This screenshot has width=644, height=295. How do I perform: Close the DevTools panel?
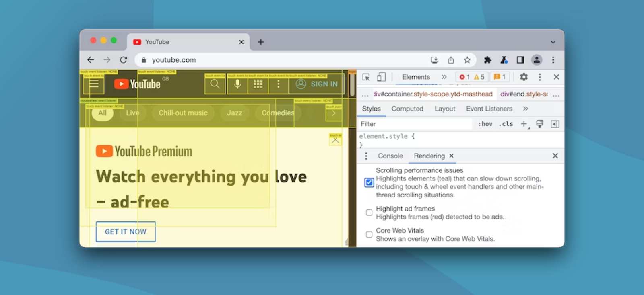pos(556,77)
